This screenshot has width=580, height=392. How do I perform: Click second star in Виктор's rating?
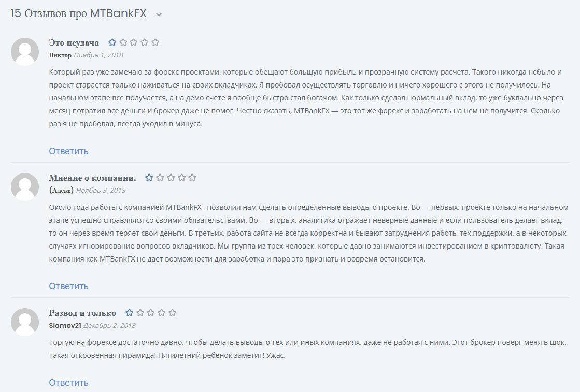click(123, 42)
